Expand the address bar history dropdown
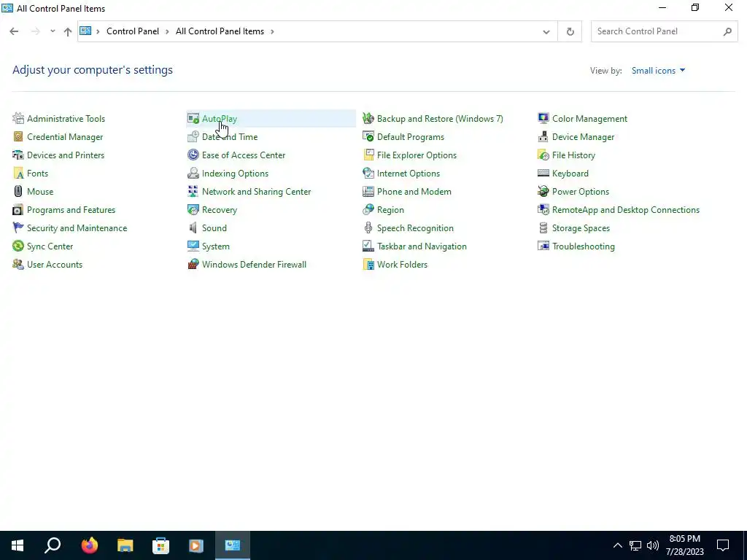747x560 pixels. (546, 31)
